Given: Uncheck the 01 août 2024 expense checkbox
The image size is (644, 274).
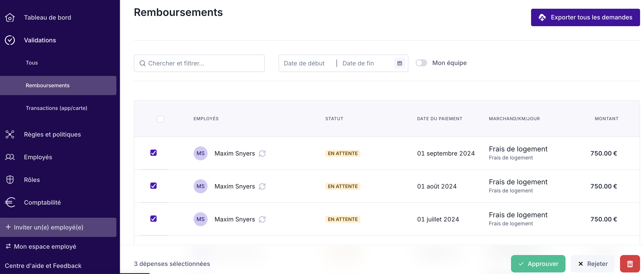Looking at the screenshot, I should pos(153,186).
